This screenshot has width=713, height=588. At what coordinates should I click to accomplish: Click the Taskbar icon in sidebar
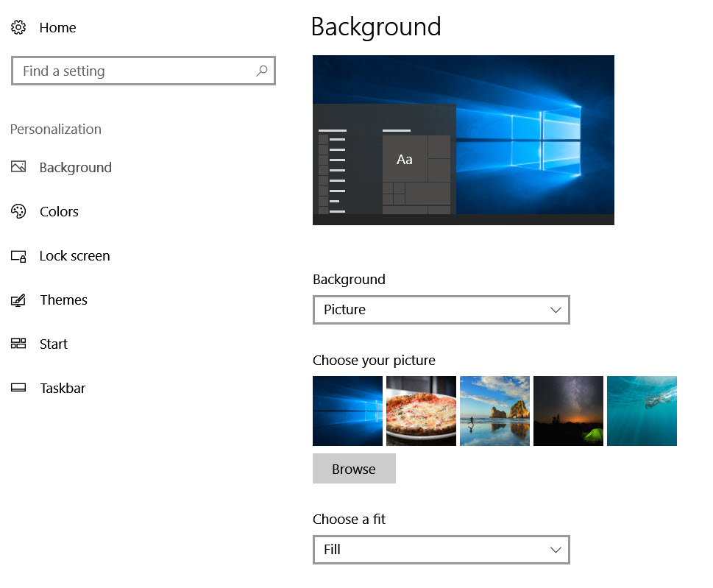(18, 388)
